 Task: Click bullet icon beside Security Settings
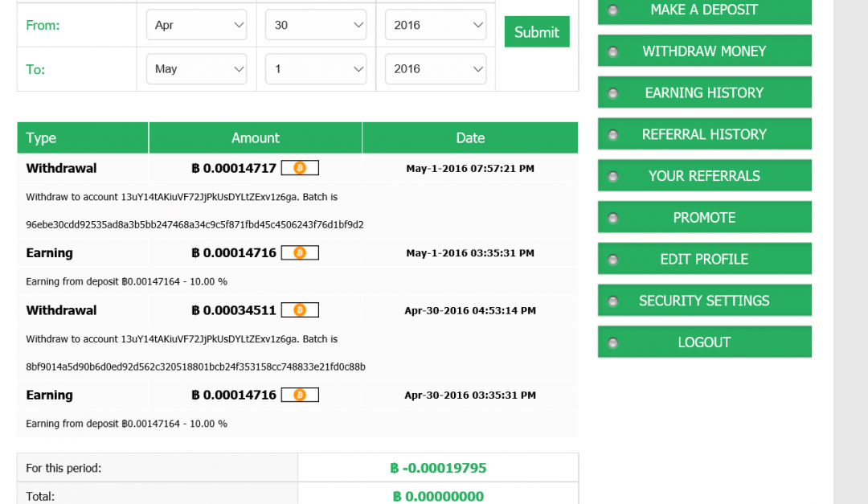(x=613, y=301)
